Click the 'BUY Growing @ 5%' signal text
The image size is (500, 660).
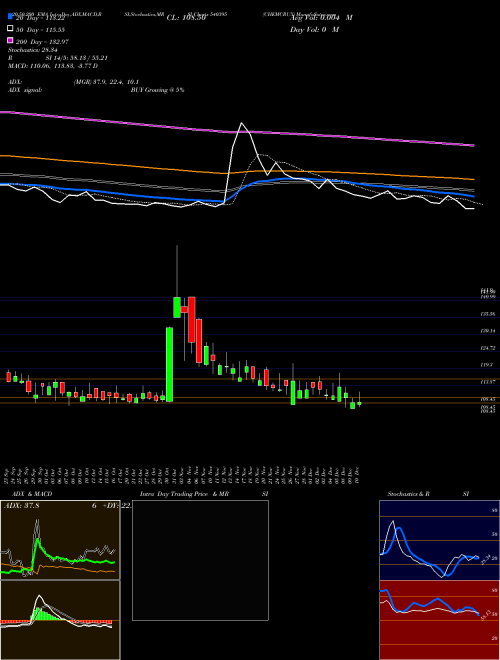157,90
